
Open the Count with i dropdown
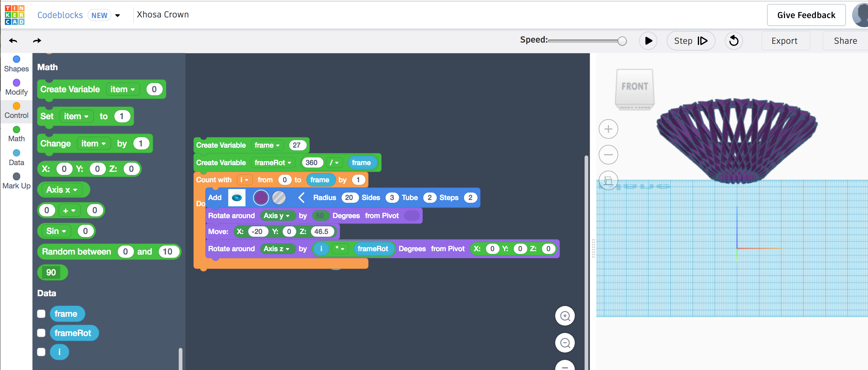(x=244, y=180)
